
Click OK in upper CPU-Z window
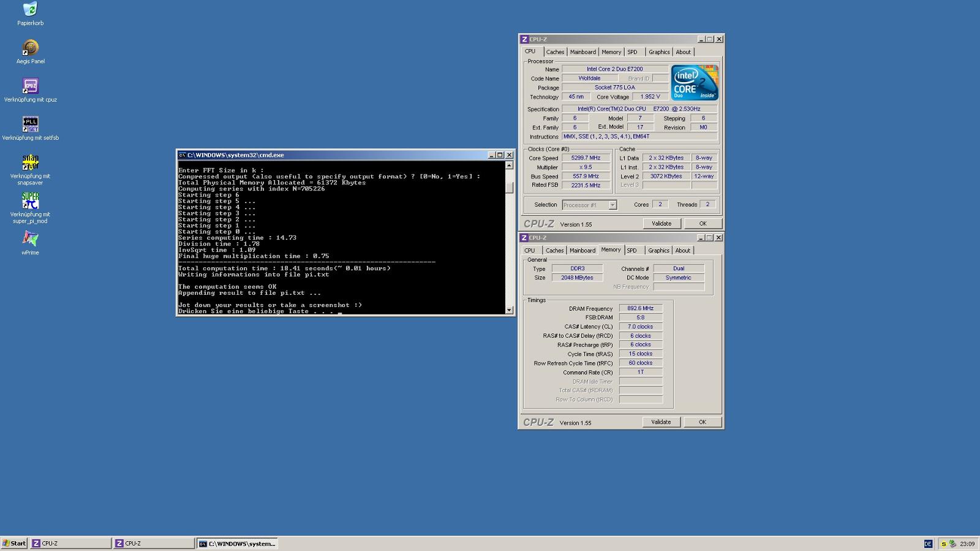(x=703, y=224)
